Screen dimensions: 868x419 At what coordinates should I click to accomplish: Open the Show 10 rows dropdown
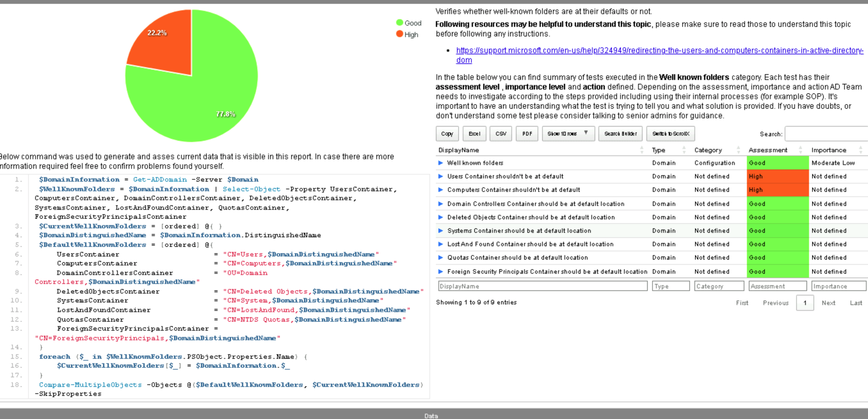pos(568,134)
